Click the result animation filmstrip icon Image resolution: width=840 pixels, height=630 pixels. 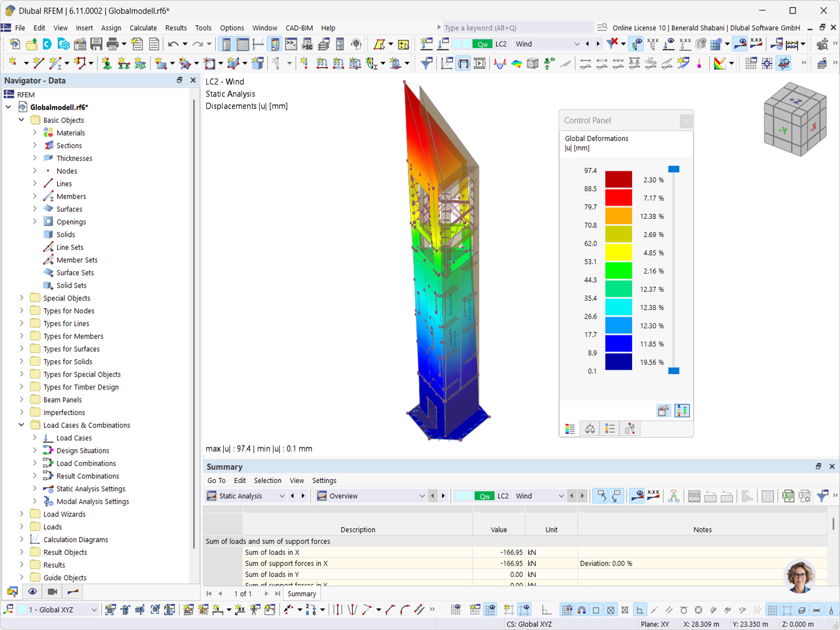click(x=479, y=64)
